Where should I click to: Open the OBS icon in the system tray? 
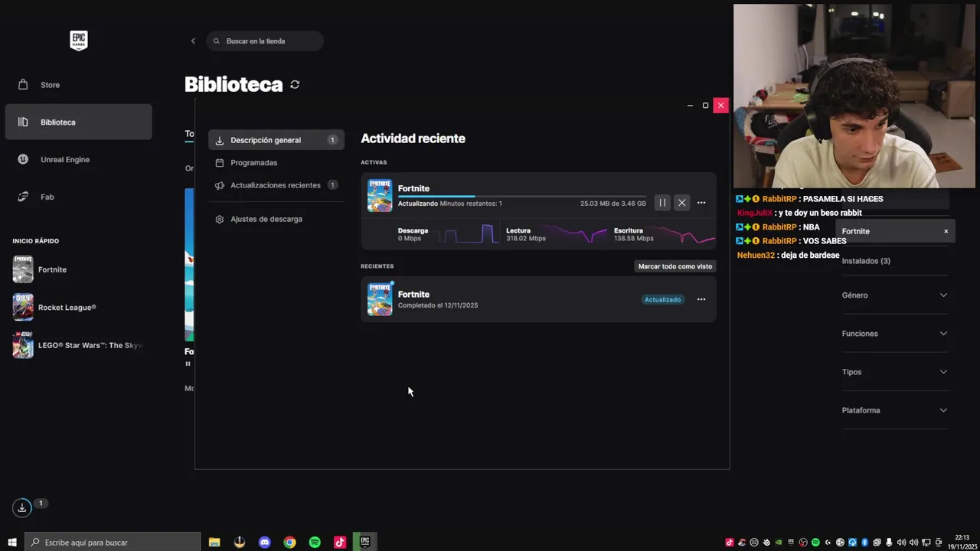(x=803, y=542)
